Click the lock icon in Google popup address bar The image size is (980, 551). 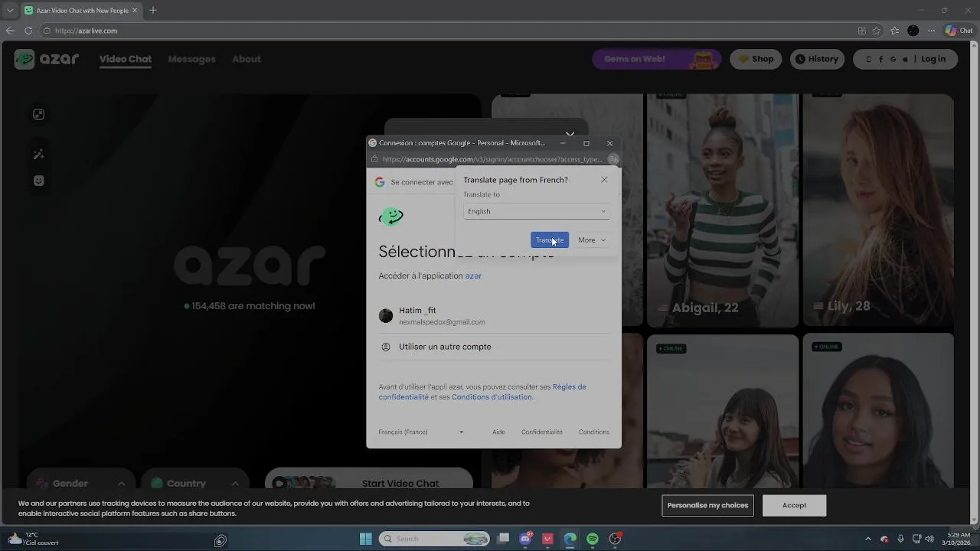pyautogui.click(x=374, y=159)
